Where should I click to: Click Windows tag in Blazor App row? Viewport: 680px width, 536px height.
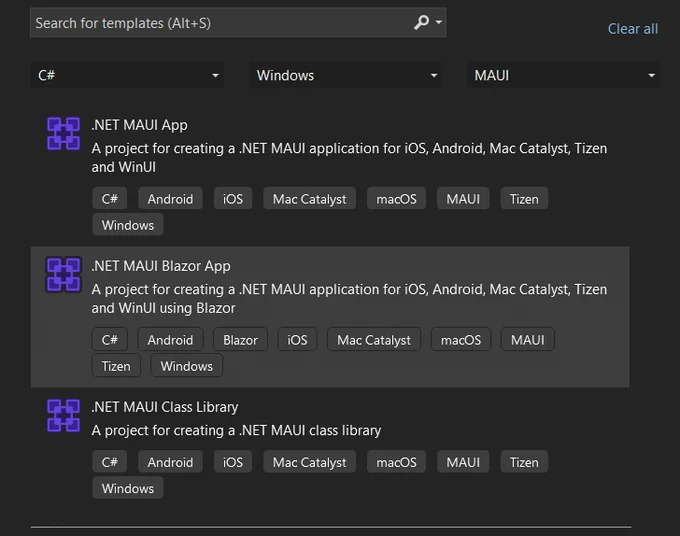[186, 366]
